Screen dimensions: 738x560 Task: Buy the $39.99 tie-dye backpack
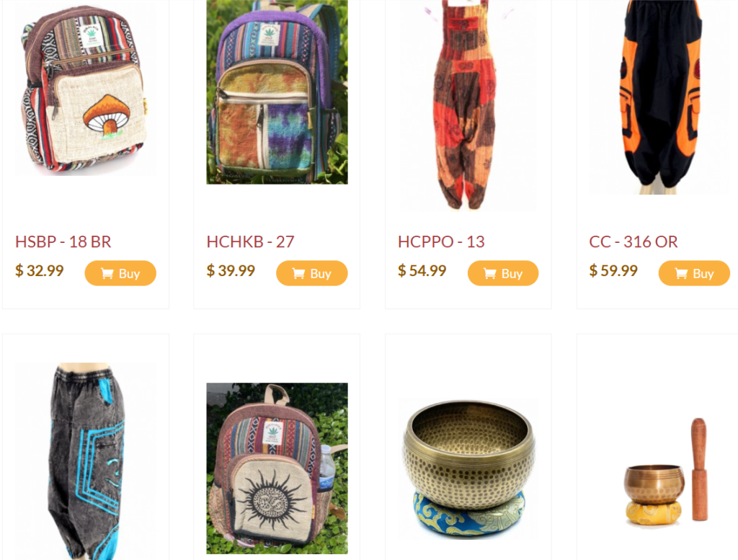311,273
